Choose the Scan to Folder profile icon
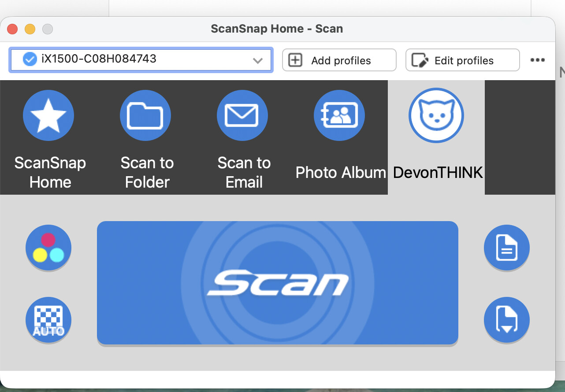 145,115
